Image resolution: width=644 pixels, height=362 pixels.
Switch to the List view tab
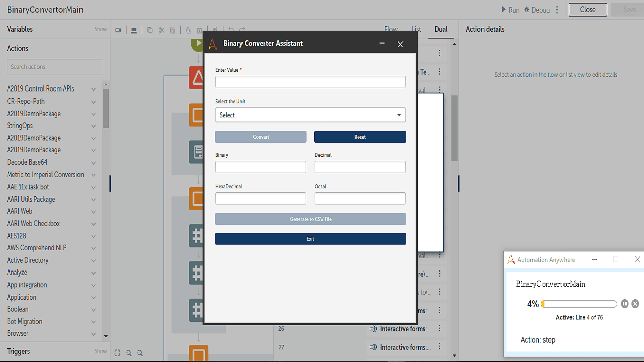point(416,29)
